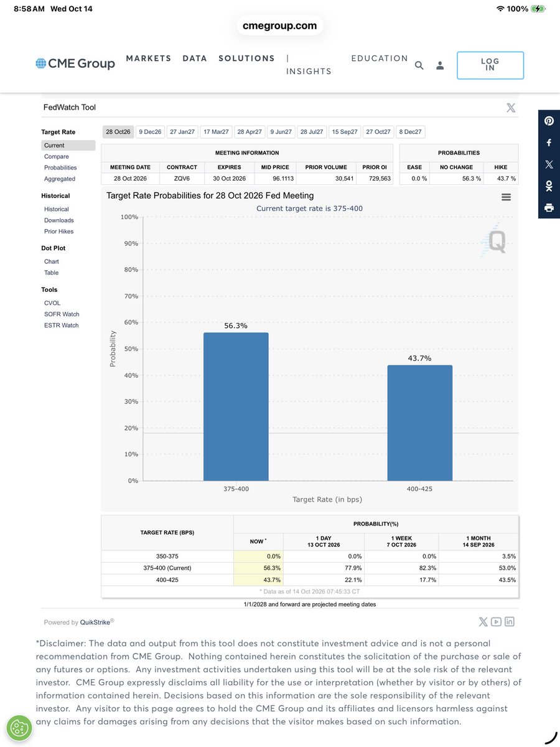
Task: Select the 27 Oct27 meeting tab
Action: point(378,132)
